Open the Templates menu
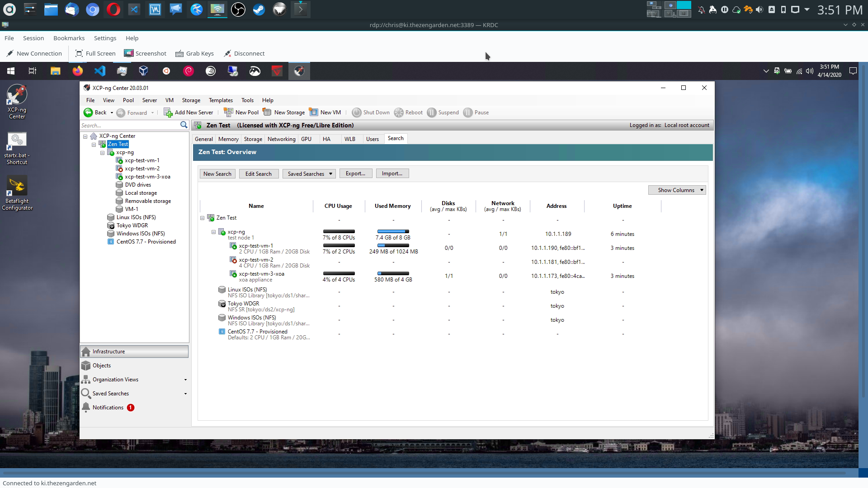868x488 pixels. pyautogui.click(x=221, y=100)
